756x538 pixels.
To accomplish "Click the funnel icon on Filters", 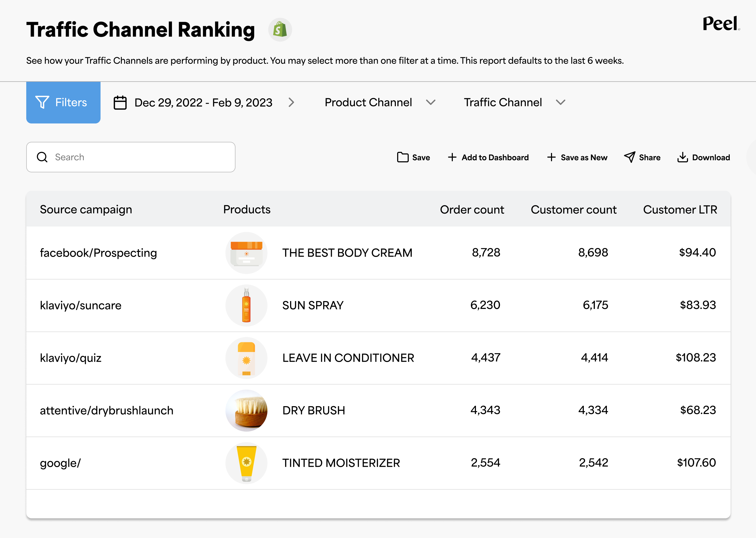I will pyautogui.click(x=42, y=102).
